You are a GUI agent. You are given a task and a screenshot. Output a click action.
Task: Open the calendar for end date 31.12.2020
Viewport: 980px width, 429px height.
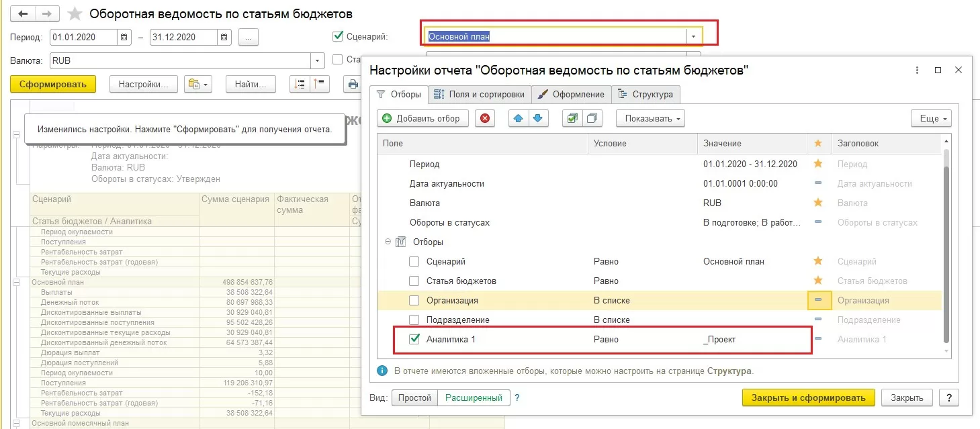coord(225,37)
